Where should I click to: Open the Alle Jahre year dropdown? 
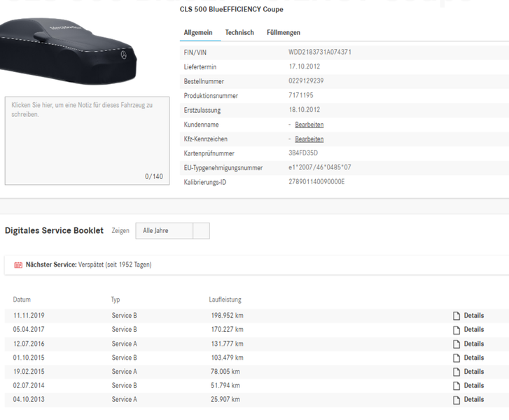164,230
